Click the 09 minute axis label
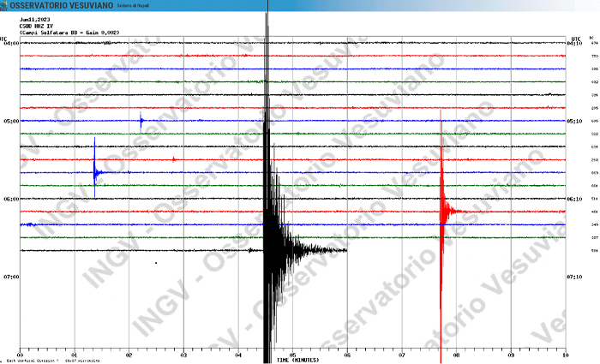Viewport: 600px width, 364px height. click(x=511, y=355)
